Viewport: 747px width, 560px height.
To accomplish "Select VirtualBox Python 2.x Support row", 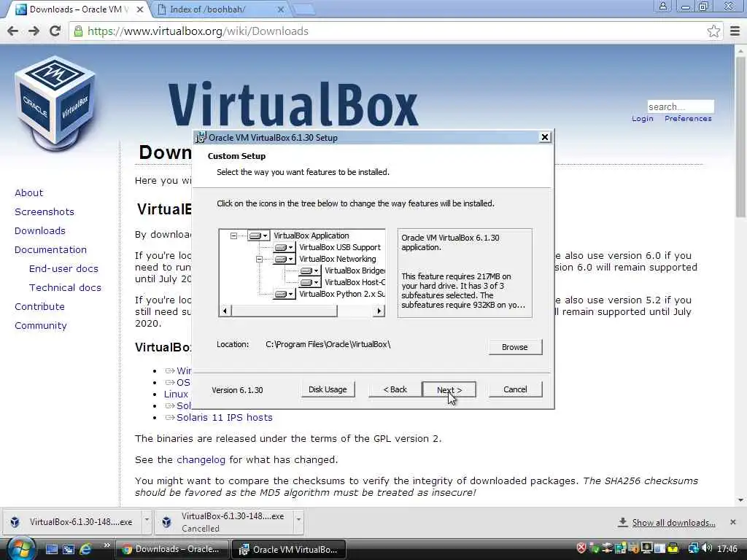I will click(x=341, y=295).
